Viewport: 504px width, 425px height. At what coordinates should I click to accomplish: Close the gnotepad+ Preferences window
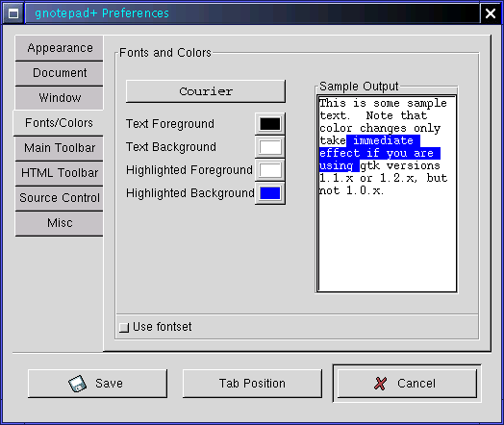coord(491,13)
